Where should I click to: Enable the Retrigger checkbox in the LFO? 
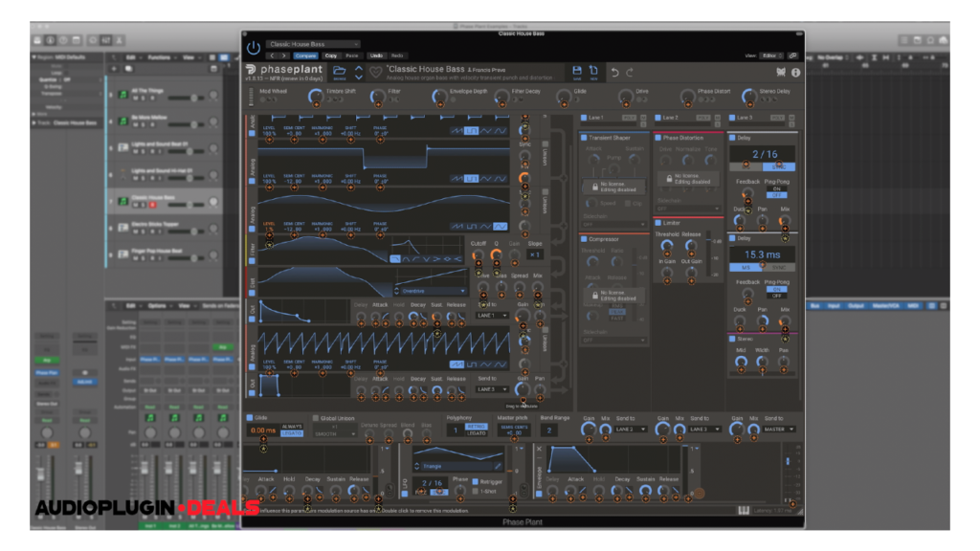coord(476,481)
